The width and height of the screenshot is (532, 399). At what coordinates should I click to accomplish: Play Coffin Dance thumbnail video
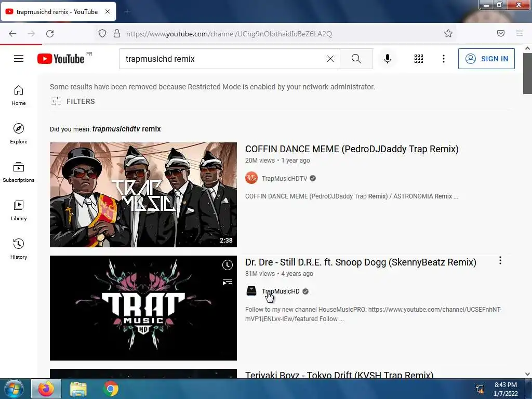(143, 195)
